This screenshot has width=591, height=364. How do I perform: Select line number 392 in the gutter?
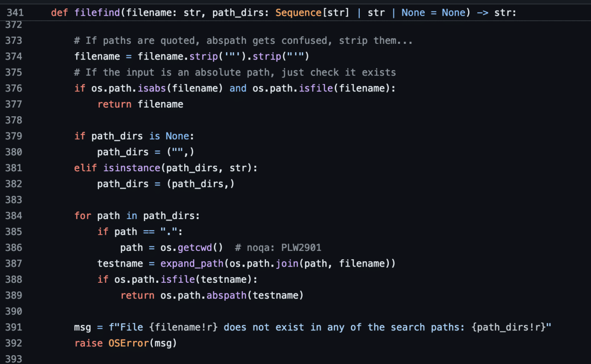pos(13,343)
